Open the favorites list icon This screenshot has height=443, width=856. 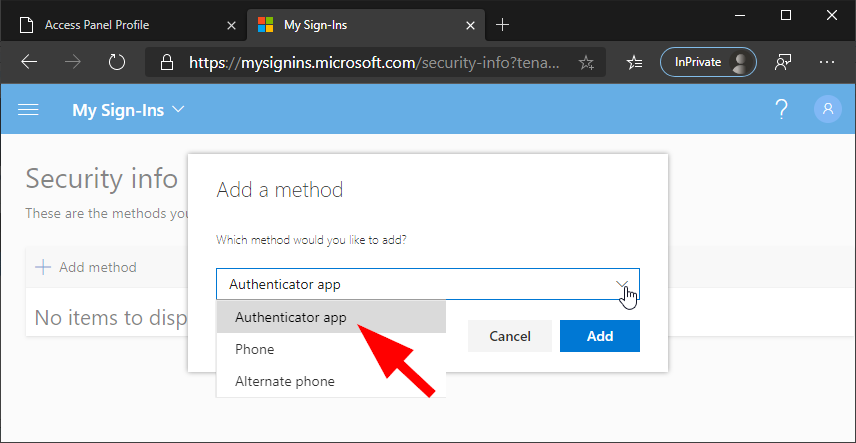tap(634, 62)
